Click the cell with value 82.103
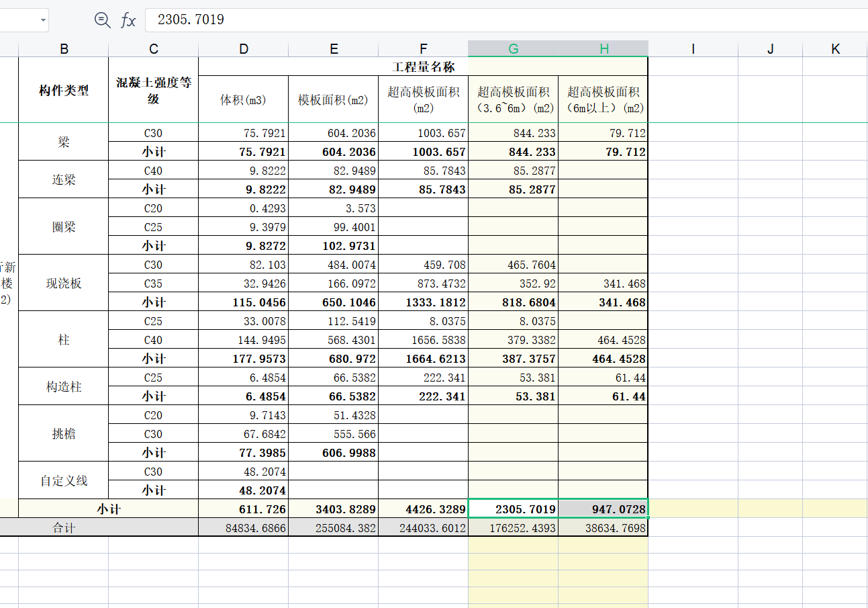The image size is (868, 608). [244, 265]
